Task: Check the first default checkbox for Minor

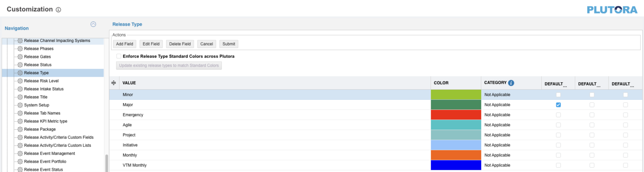Action: pyautogui.click(x=558, y=95)
